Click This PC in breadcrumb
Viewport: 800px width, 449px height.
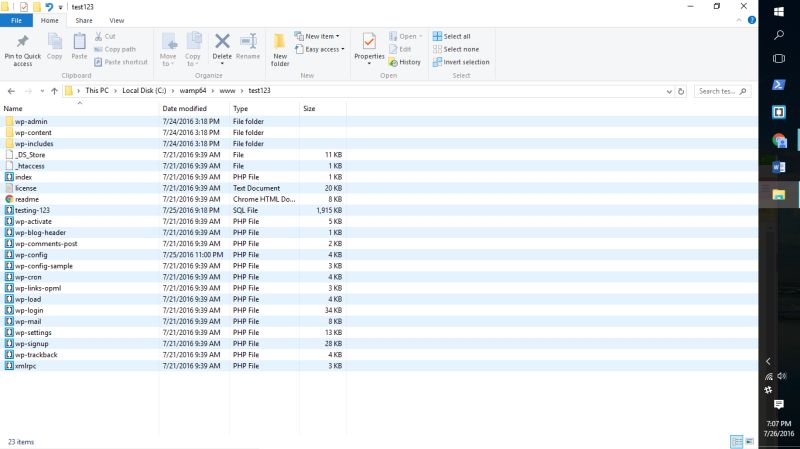tap(97, 90)
